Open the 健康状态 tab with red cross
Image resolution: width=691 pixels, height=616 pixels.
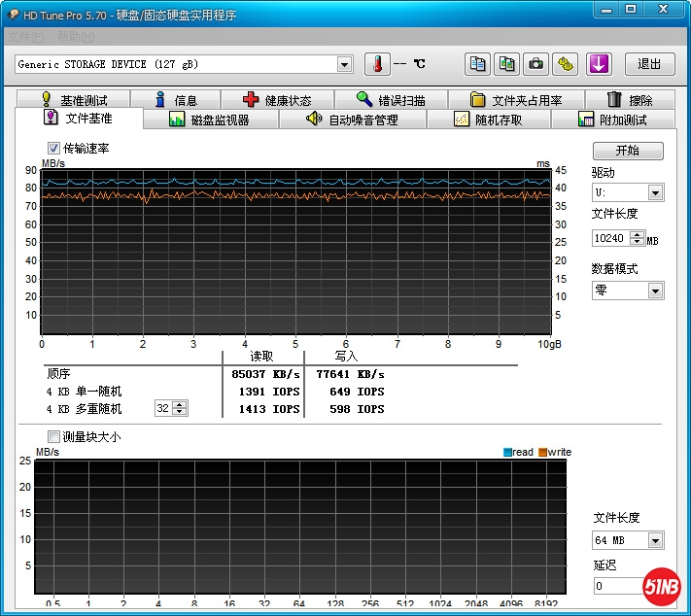point(277,100)
